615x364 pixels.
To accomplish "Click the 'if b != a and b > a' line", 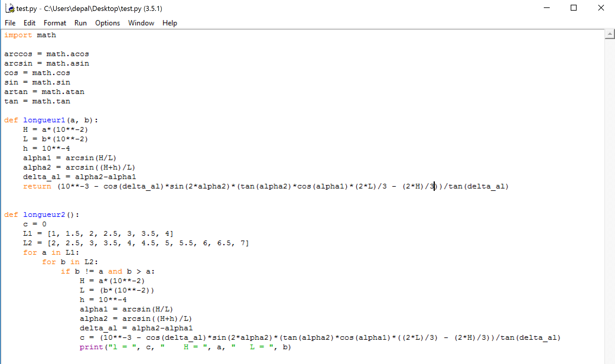I will [x=108, y=272].
